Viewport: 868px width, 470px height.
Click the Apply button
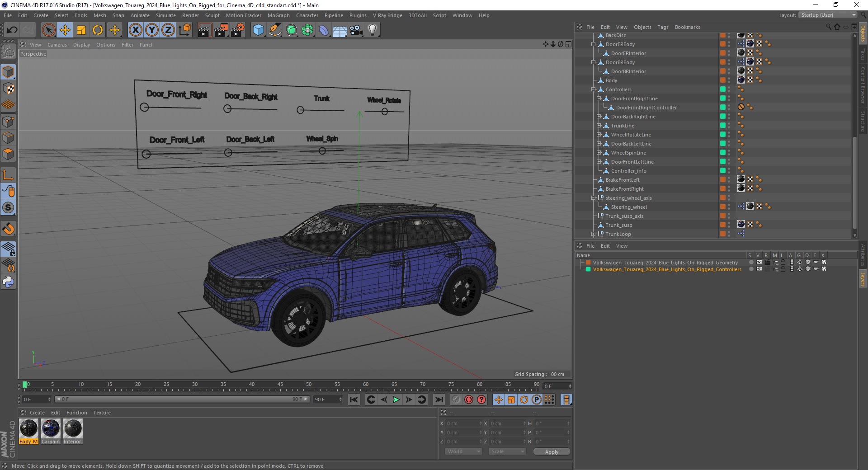tap(552, 452)
